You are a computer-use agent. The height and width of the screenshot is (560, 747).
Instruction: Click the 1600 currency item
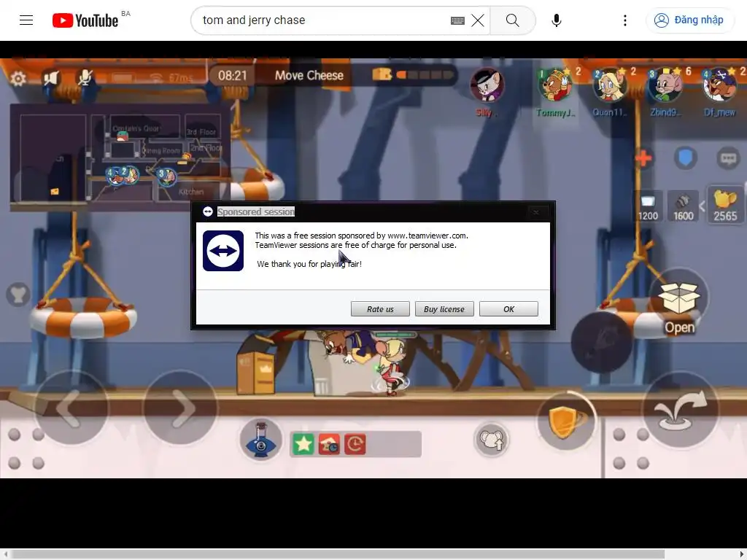(x=683, y=206)
